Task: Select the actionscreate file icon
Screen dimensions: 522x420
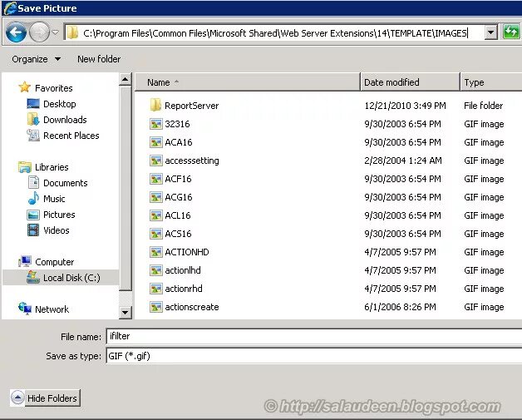Action: coord(155,308)
